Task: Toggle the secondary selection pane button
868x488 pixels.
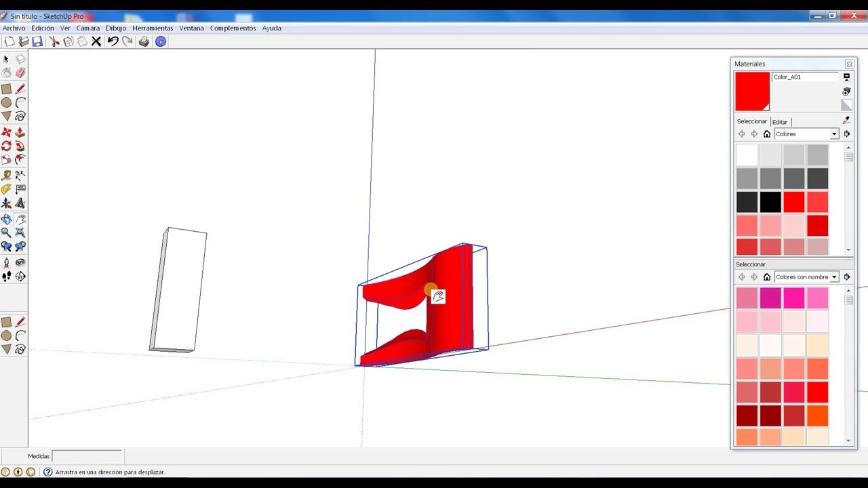Action: pyautogui.click(x=846, y=77)
